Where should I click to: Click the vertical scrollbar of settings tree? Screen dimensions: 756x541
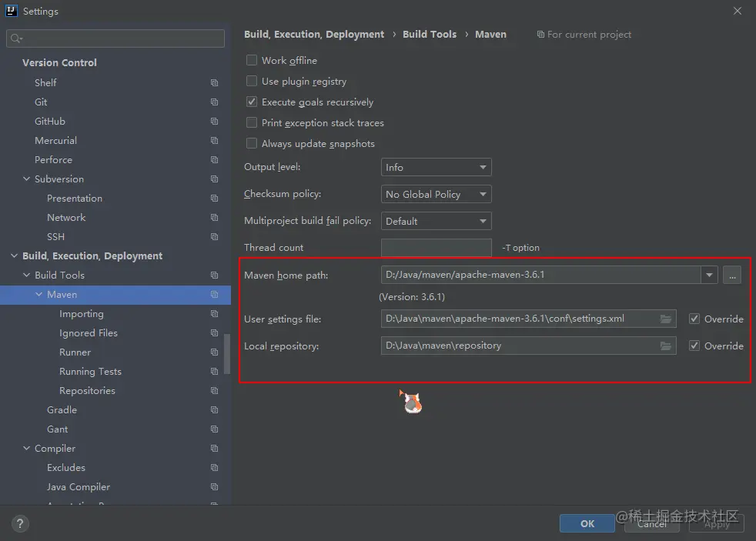tap(226, 353)
